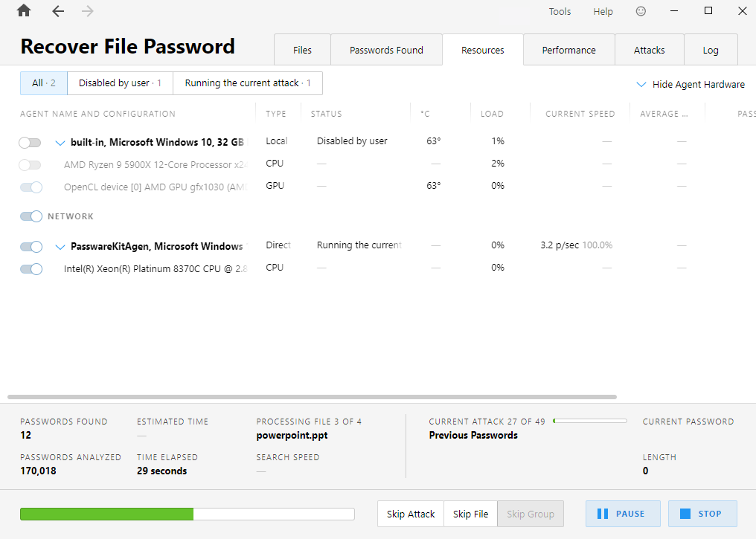This screenshot has width=756, height=539.
Task: Sort by the AVERAGE column header
Action: pyautogui.click(x=664, y=114)
